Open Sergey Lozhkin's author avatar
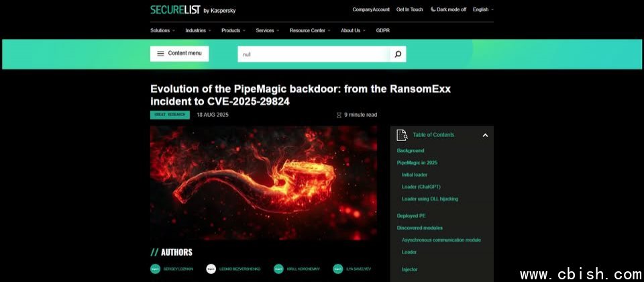Screen dimensions: 644x282 (x=155, y=269)
